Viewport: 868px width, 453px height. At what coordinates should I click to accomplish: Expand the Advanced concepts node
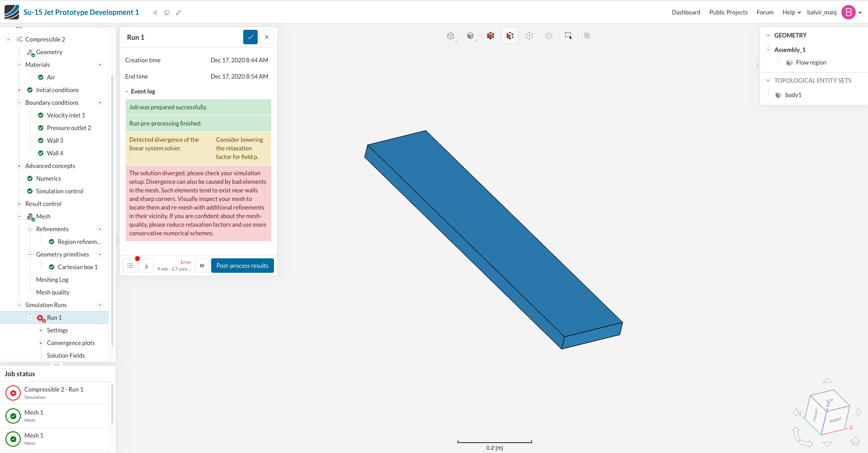click(x=19, y=166)
